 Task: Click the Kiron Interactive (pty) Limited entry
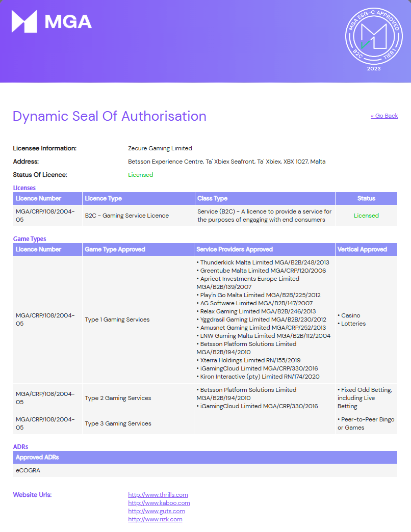(x=258, y=376)
